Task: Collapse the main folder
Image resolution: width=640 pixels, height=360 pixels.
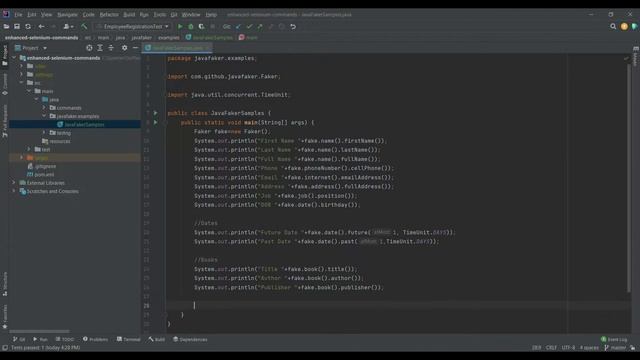Action: tap(29, 91)
